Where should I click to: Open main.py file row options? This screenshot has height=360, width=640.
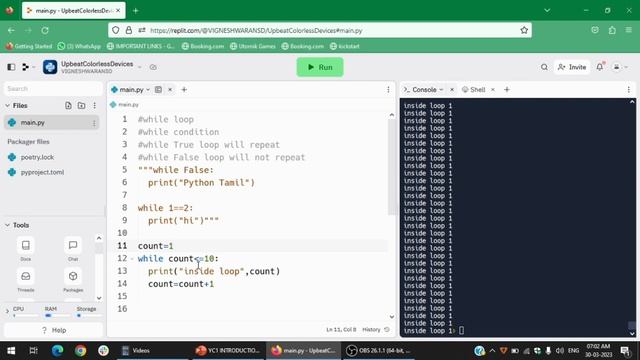(x=94, y=123)
